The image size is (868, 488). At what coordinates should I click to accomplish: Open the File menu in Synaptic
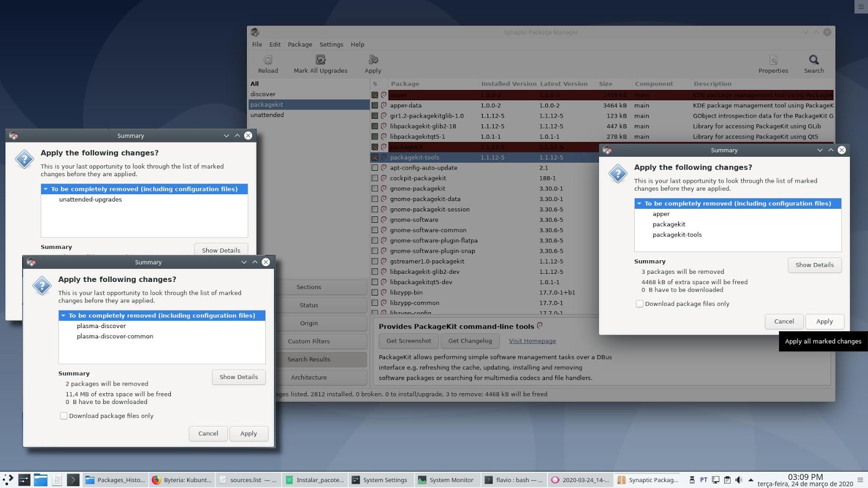click(257, 44)
